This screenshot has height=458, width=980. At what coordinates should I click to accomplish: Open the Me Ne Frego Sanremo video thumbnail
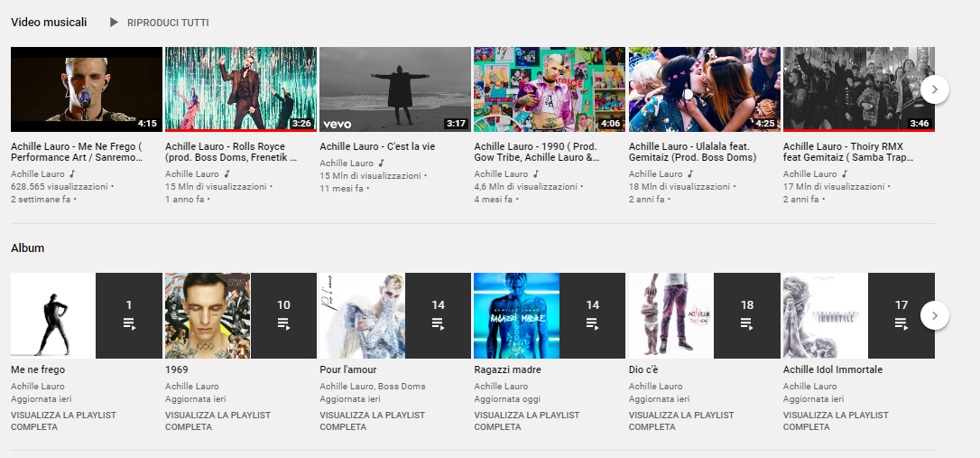coord(87,89)
